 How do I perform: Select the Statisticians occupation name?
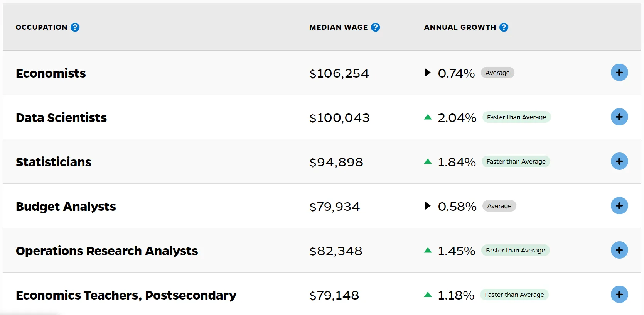point(54,162)
